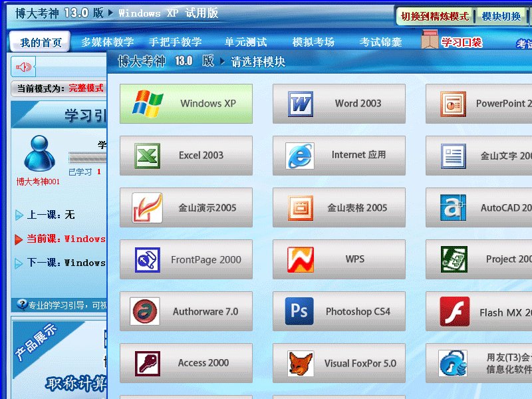The width and height of the screenshot is (532, 399).
Task: Select the FrontPage 2000 module button
Action: (186, 259)
